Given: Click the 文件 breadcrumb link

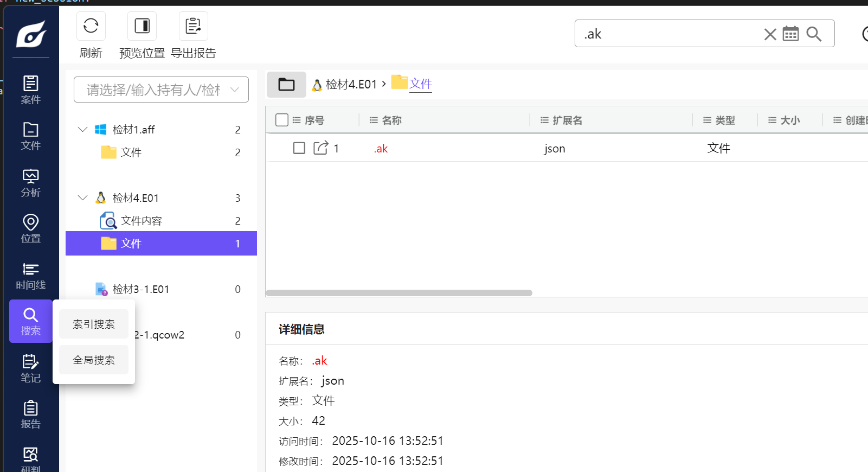Looking at the screenshot, I should tap(420, 84).
